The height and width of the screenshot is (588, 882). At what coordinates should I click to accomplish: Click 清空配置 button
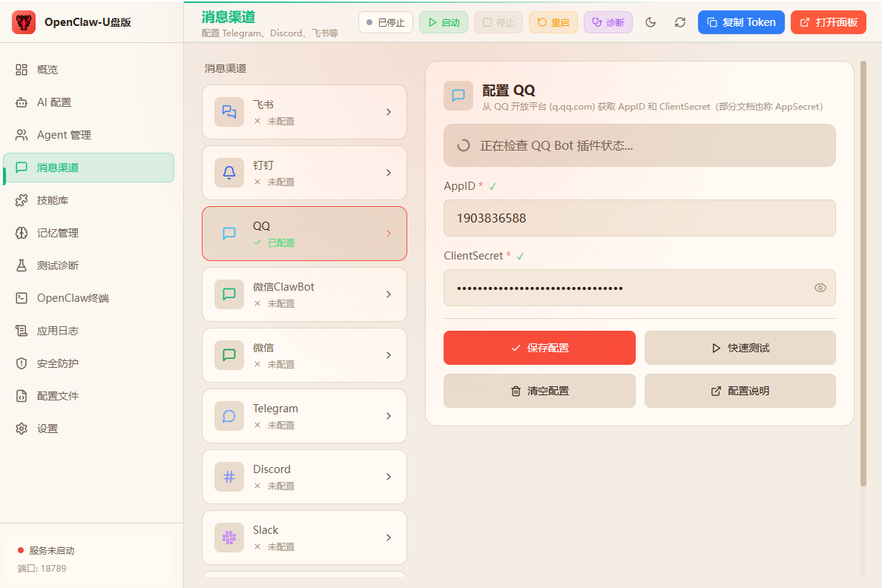click(539, 391)
